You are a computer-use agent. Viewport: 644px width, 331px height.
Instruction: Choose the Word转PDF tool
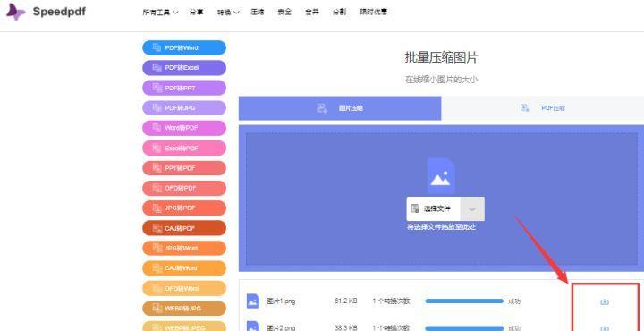[184, 128]
